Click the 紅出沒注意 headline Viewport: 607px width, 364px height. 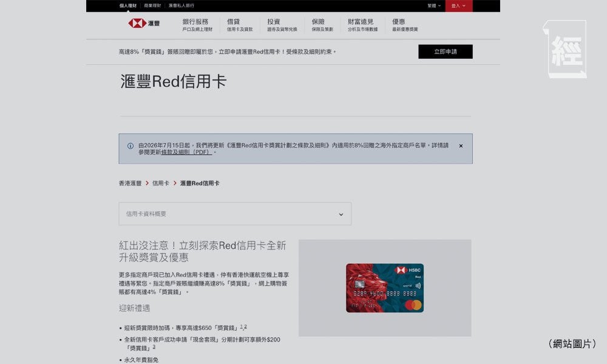tap(203, 251)
